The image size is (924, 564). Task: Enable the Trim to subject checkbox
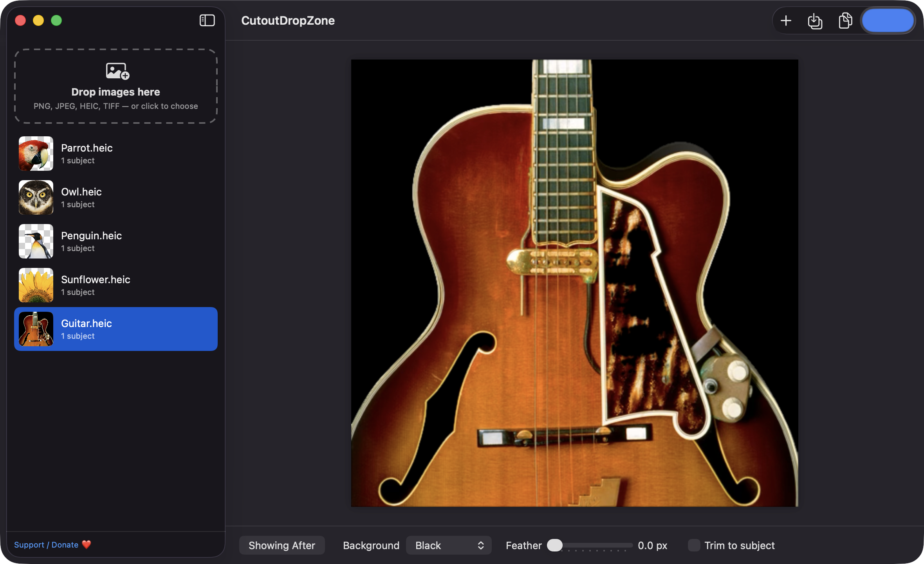[x=694, y=545]
